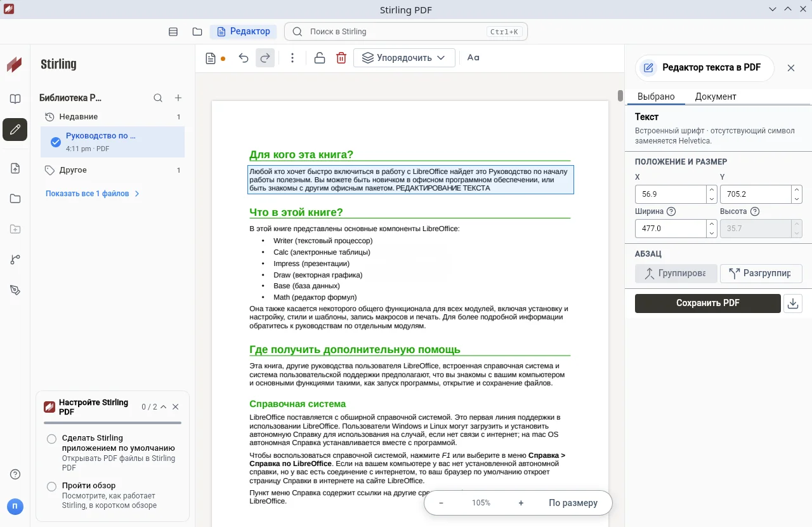Click the redo arrow in the toolbar

(x=265, y=58)
